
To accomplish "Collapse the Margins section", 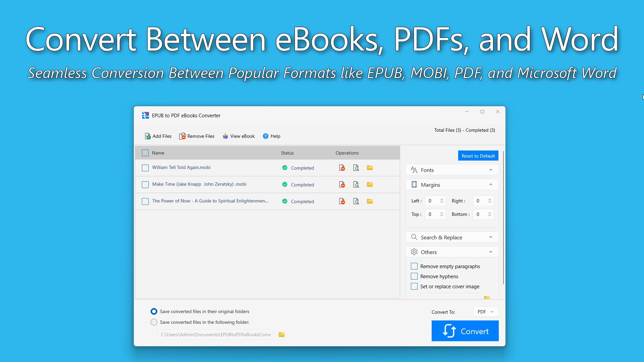I will (x=490, y=185).
